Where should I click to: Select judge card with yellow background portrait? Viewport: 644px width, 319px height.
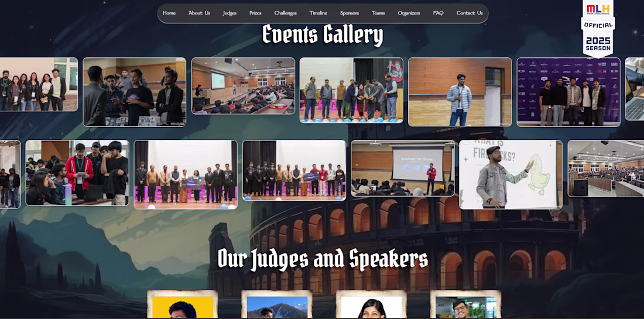click(x=182, y=304)
